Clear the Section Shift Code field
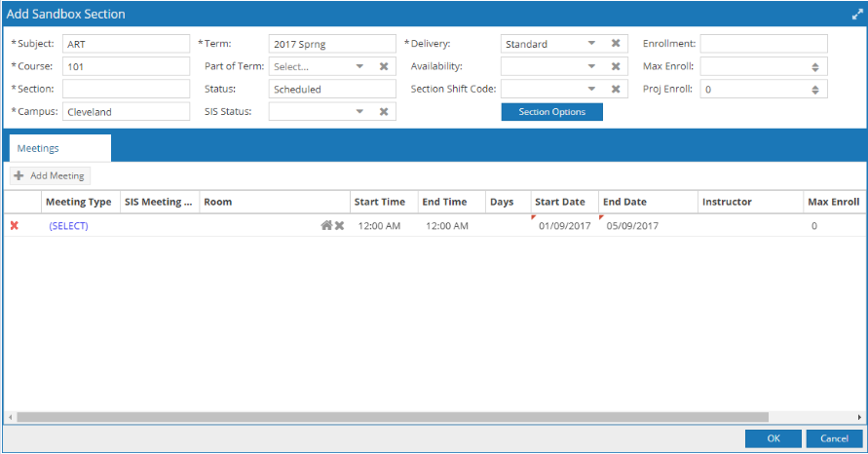The height and width of the screenshot is (454, 868). pos(616,89)
